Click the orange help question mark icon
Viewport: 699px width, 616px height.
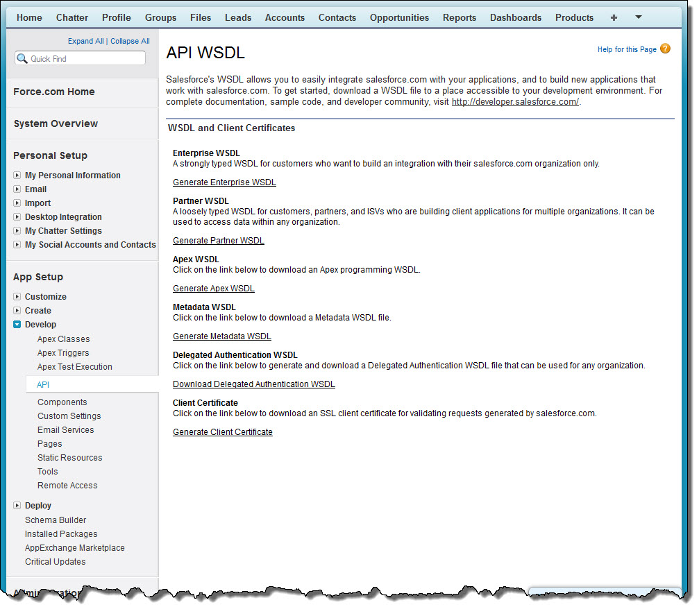(665, 49)
